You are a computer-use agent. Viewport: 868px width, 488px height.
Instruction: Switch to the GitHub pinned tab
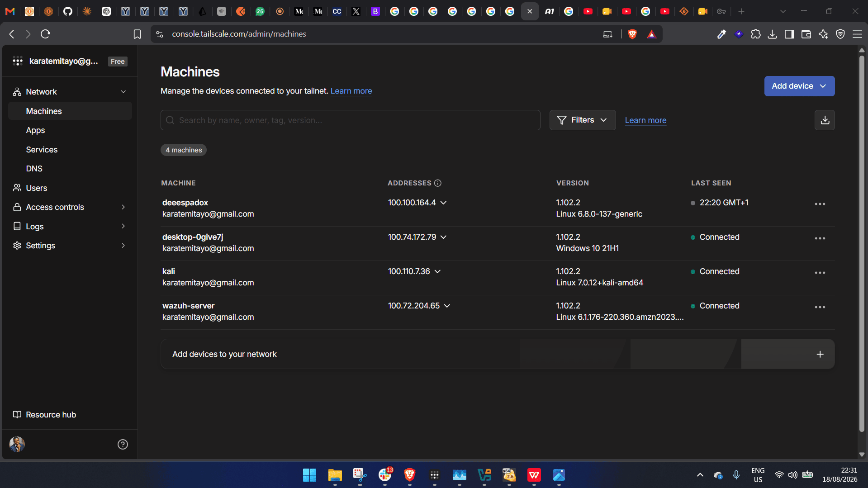point(68,11)
